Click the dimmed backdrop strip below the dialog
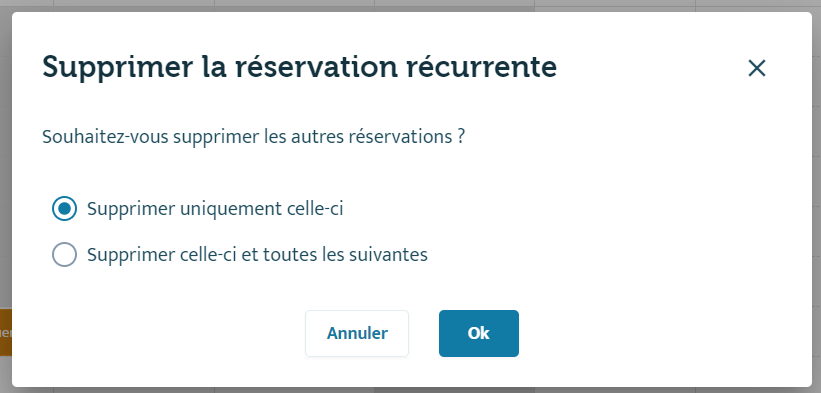 (x=410, y=390)
